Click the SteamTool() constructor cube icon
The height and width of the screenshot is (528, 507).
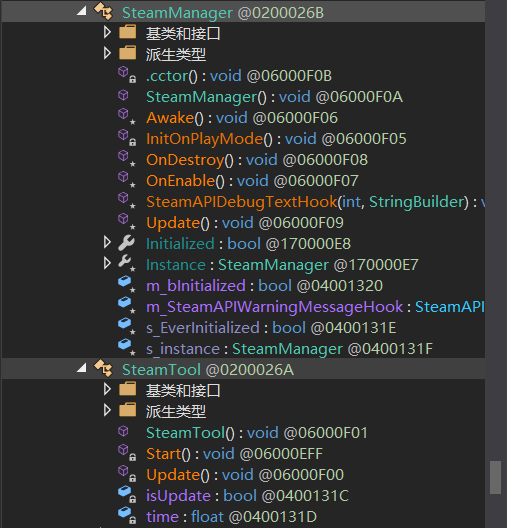[x=124, y=431]
